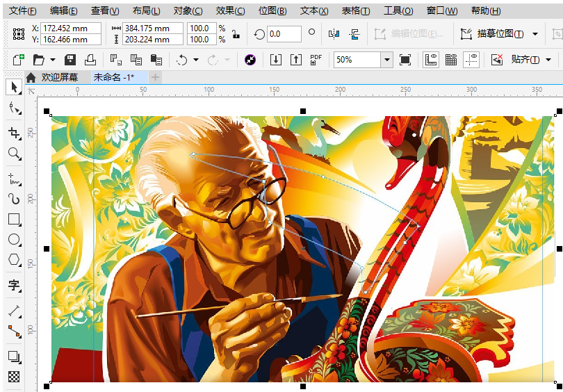Toggle the lock ratio padlock

point(236,34)
